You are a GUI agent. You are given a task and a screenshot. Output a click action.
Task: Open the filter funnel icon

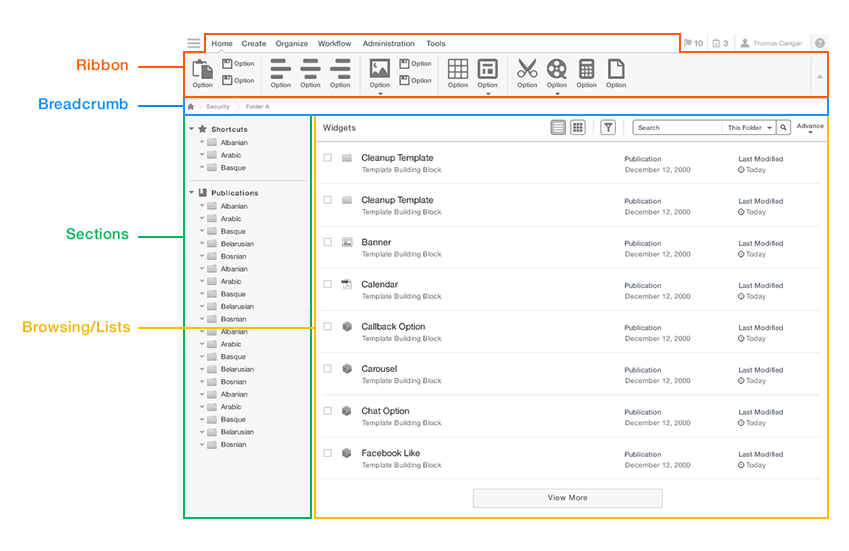[x=608, y=128]
